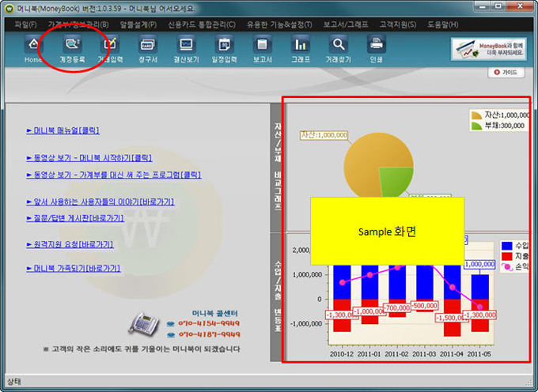Click the MoneyBook banner at top right
The image size is (538, 392).
(x=489, y=49)
